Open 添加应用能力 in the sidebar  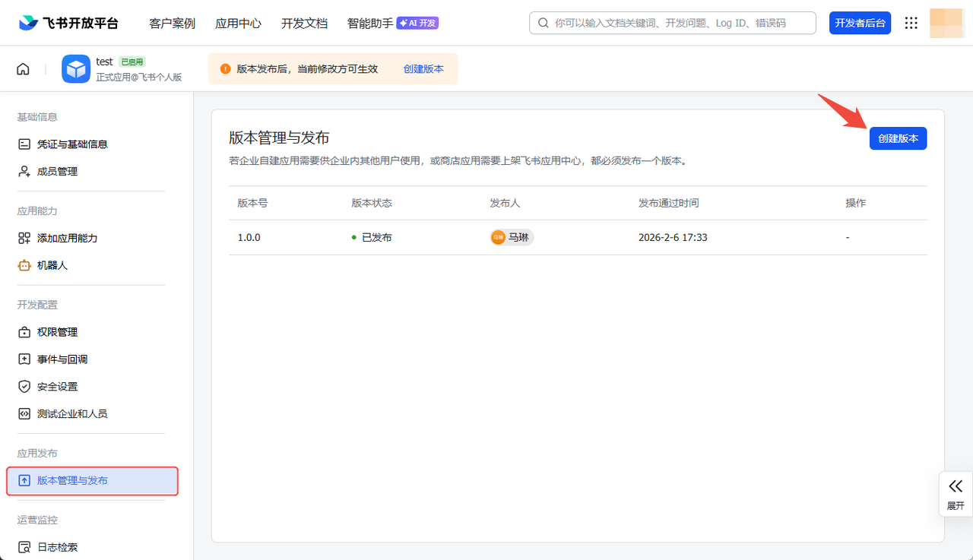pos(67,239)
